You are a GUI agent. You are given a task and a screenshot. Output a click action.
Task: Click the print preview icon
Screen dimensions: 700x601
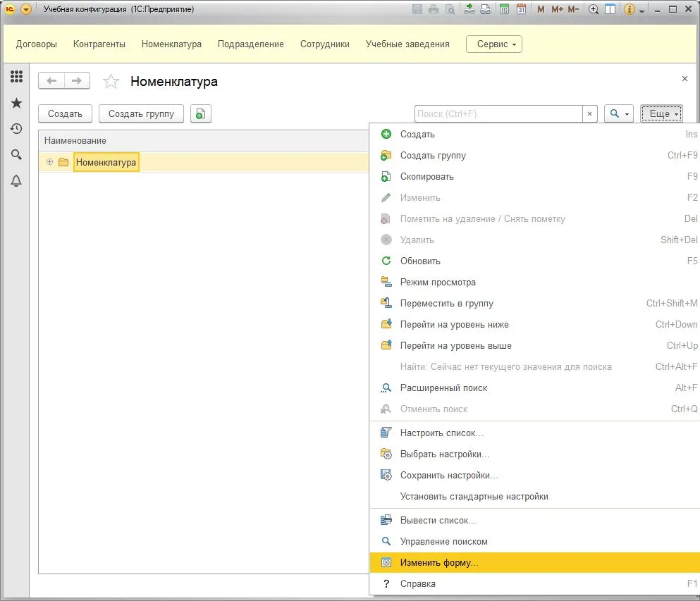[x=451, y=9]
